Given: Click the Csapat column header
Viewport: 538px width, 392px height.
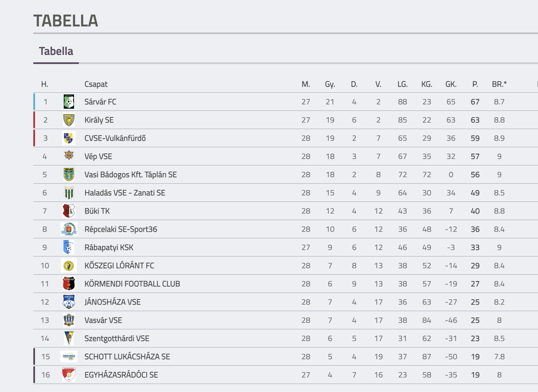Looking at the screenshot, I should pos(96,84).
